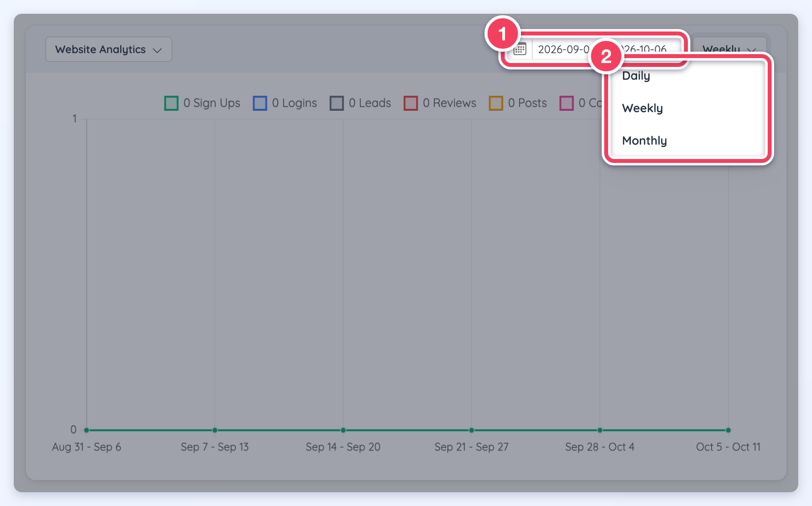
Task: Toggle the Leads legend box
Action: pos(337,103)
